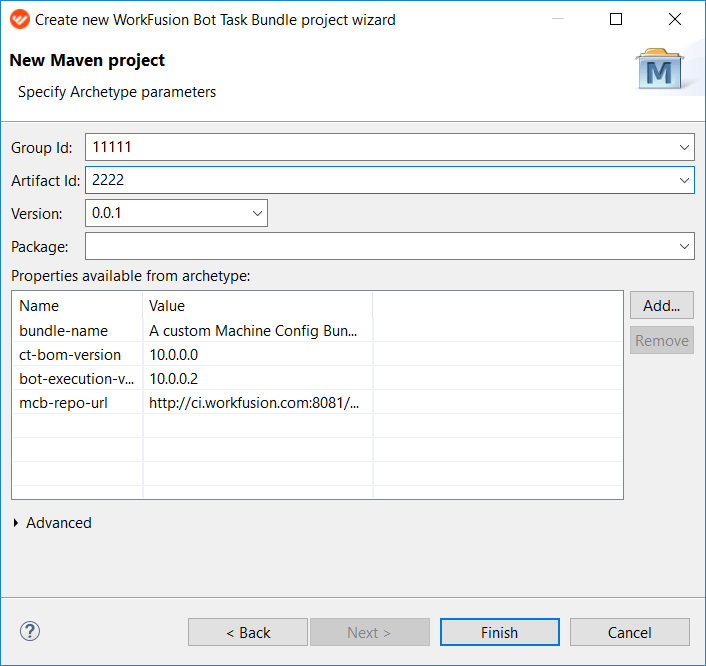Click the 10.0.0.0 value cell

tap(173, 355)
